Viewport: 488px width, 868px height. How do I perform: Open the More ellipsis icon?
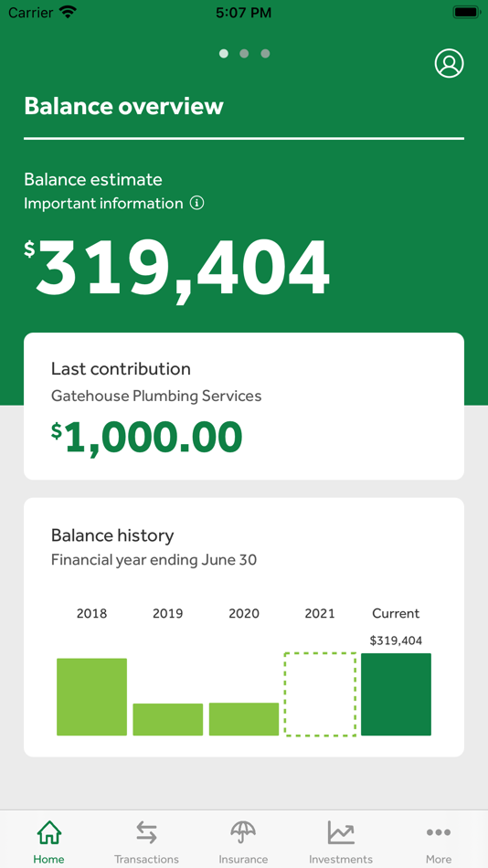[438, 832]
